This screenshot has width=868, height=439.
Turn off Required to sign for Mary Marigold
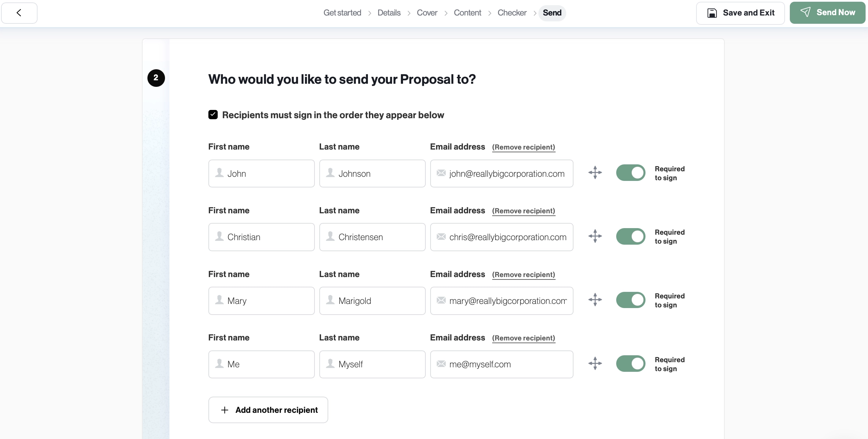coord(630,300)
